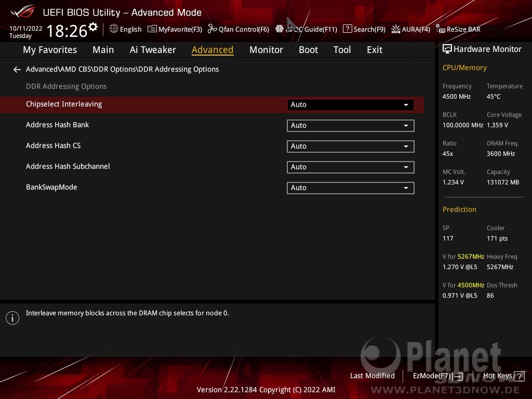The image size is (532, 399).
Task: Switch to EzMode(F7)
Action: [x=437, y=376]
